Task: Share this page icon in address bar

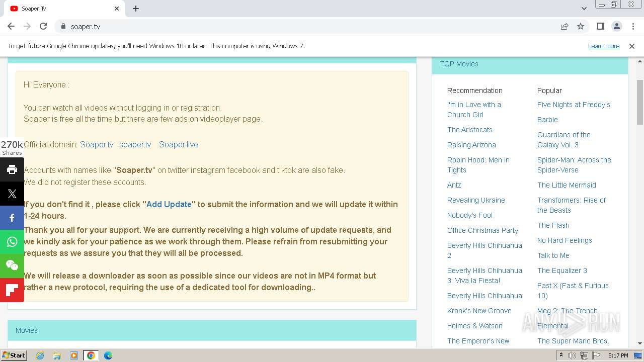Action: coord(565,26)
